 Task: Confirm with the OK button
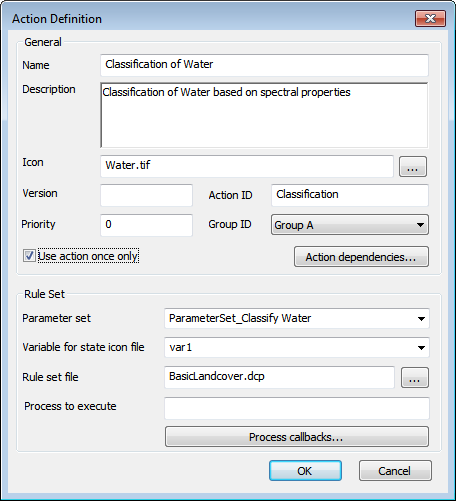point(305,471)
